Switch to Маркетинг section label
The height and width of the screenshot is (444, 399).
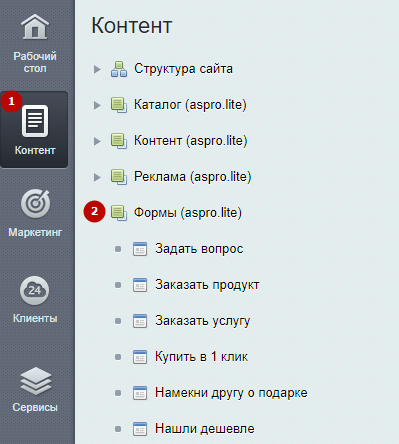[35, 232]
